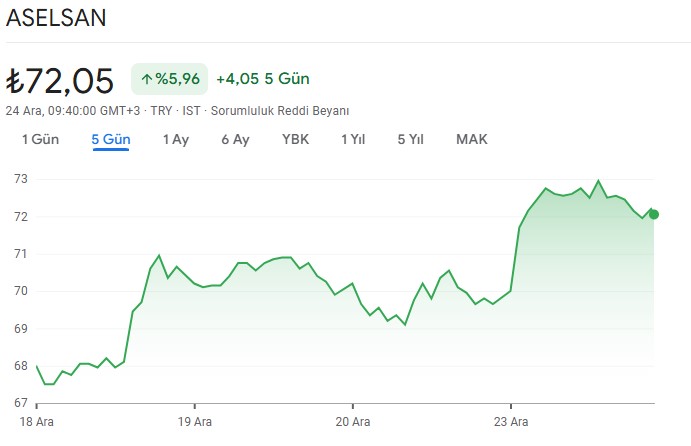Click the ₺72,05 current price value
Screen dimensions: 691x446
(59, 81)
